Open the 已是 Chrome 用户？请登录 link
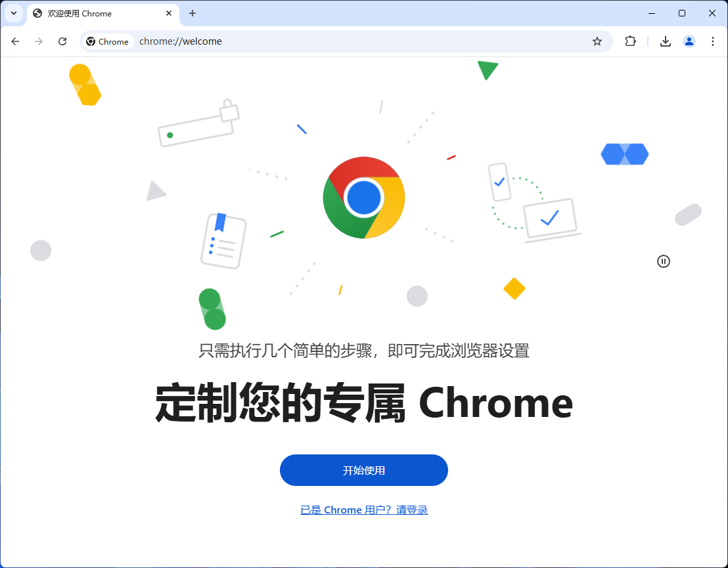This screenshot has height=568, width=728. point(363,510)
